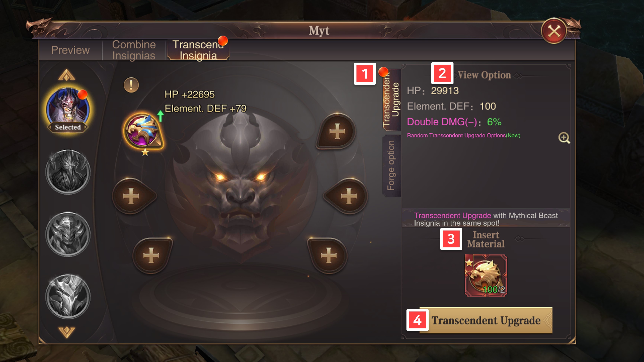Switch to the Preview tab
The height and width of the screenshot is (362, 644).
(x=70, y=50)
